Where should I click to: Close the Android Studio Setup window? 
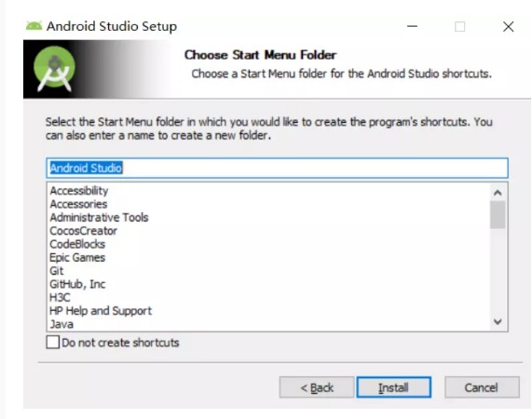tap(509, 26)
